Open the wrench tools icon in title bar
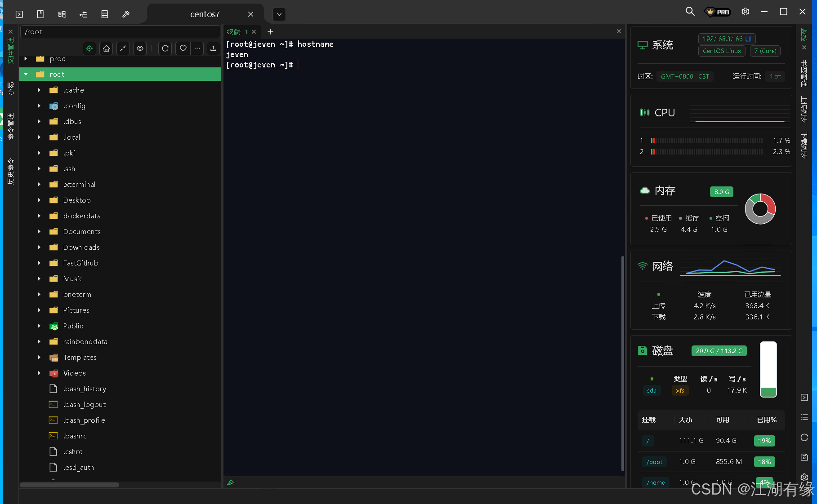This screenshot has width=817, height=504. tap(126, 14)
